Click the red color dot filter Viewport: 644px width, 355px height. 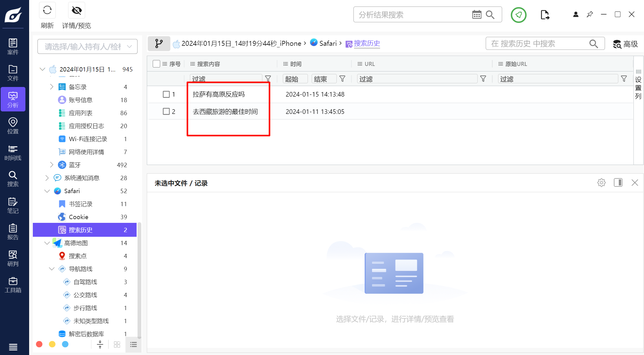pos(39,344)
